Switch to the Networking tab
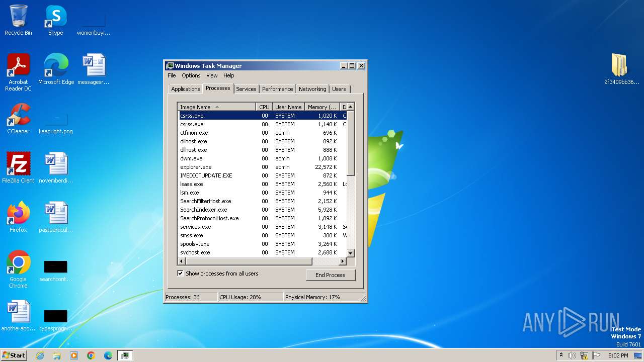 click(312, 89)
